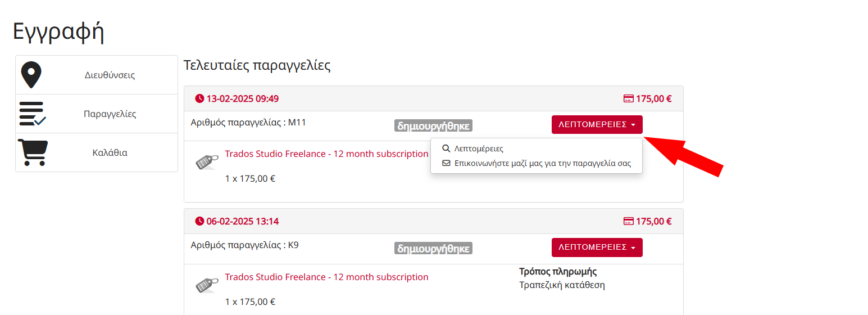Click product tag icon in order K9
This screenshot has width=868, height=315.
click(207, 285)
